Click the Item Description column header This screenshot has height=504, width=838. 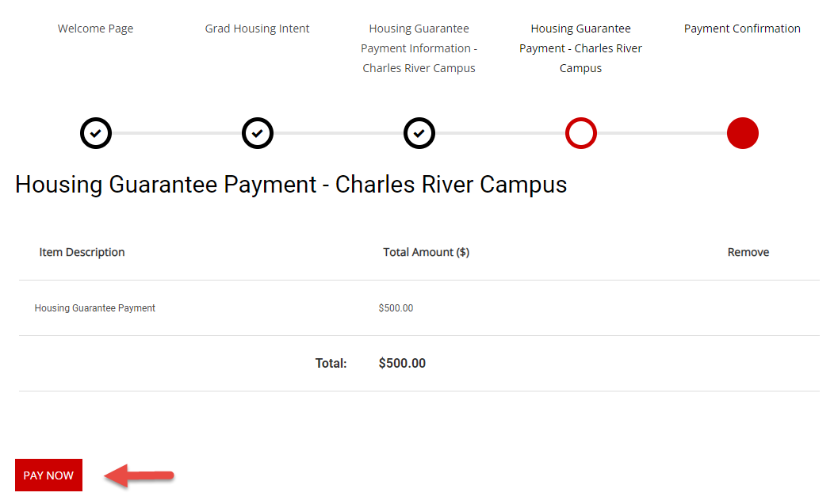pyautogui.click(x=82, y=252)
